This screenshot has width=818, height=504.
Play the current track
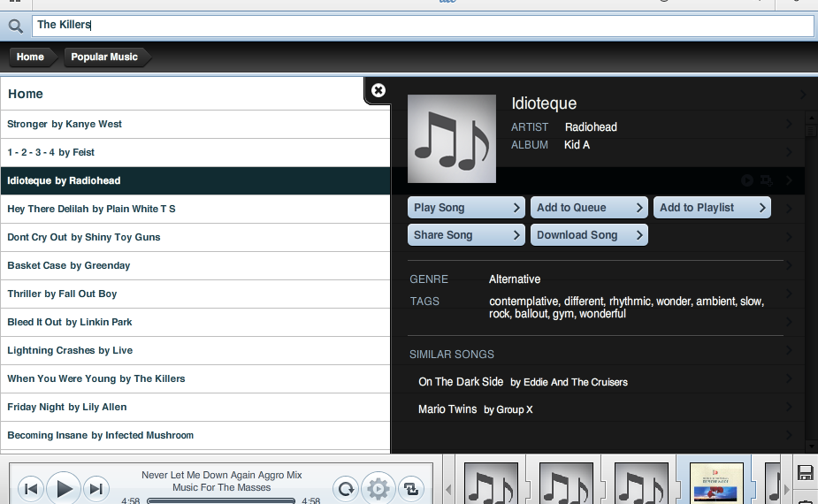(64, 489)
